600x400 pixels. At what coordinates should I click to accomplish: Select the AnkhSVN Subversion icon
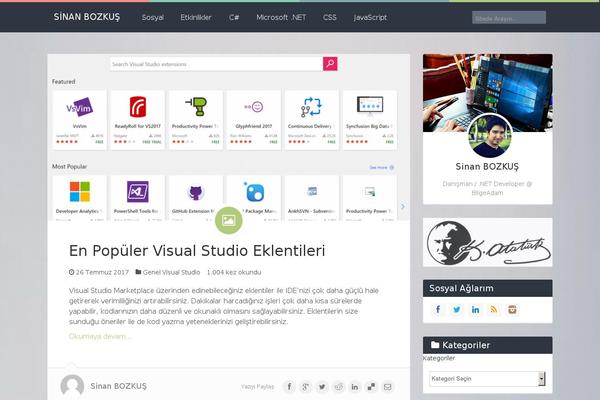tap(312, 191)
